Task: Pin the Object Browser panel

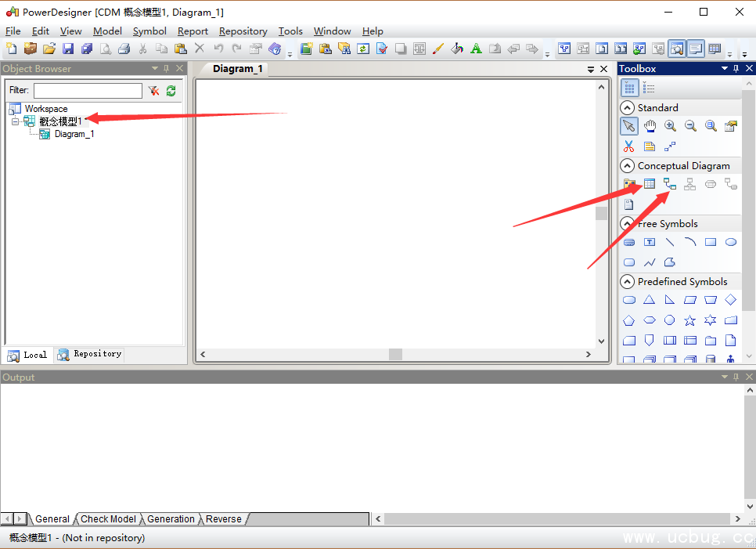Action: 167,68
